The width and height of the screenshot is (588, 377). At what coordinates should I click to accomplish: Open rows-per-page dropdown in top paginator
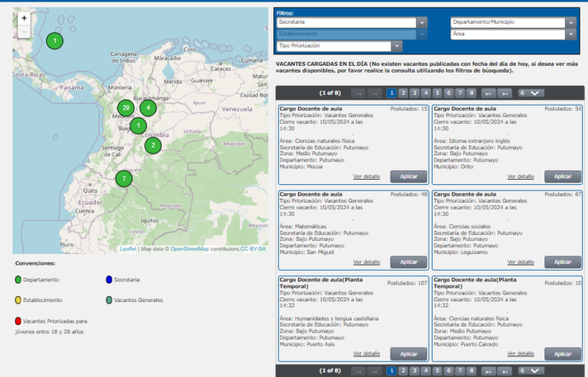pyautogui.click(x=530, y=93)
